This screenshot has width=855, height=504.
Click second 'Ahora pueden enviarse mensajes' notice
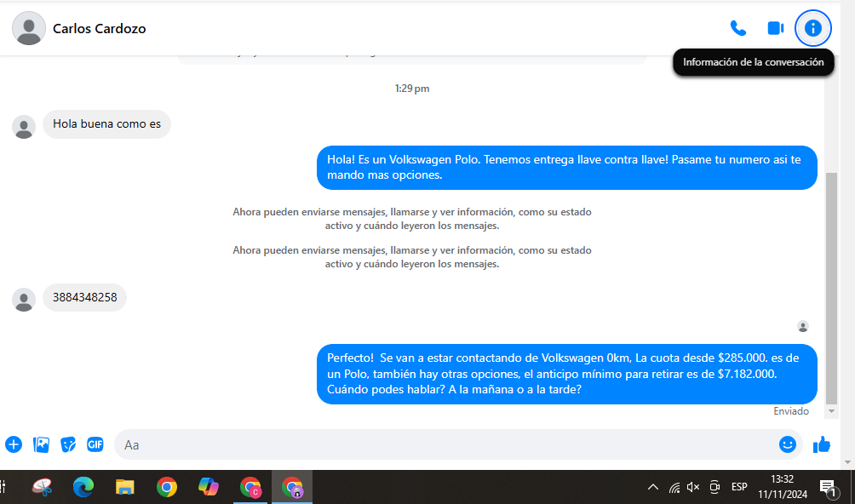(412, 256)
